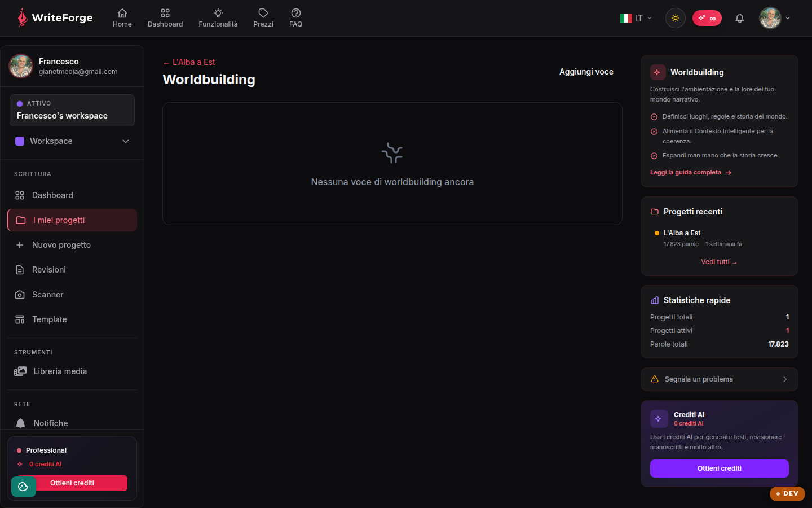The height and width of the screenshot is (508, 812).
Task: Click Nessuna voce di worldbuilding ancora text
Action: (x=392, y=182)
